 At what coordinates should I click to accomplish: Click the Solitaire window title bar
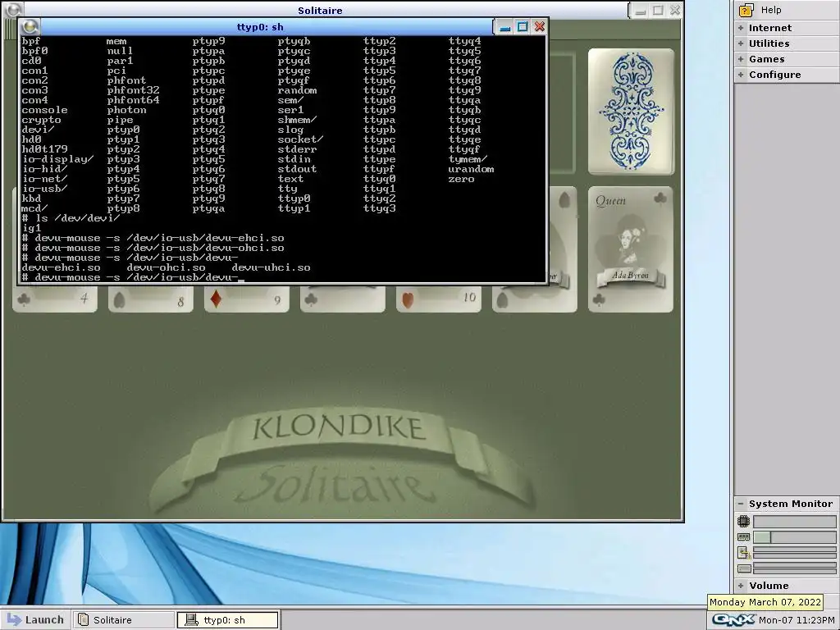[x=320, y=10]
